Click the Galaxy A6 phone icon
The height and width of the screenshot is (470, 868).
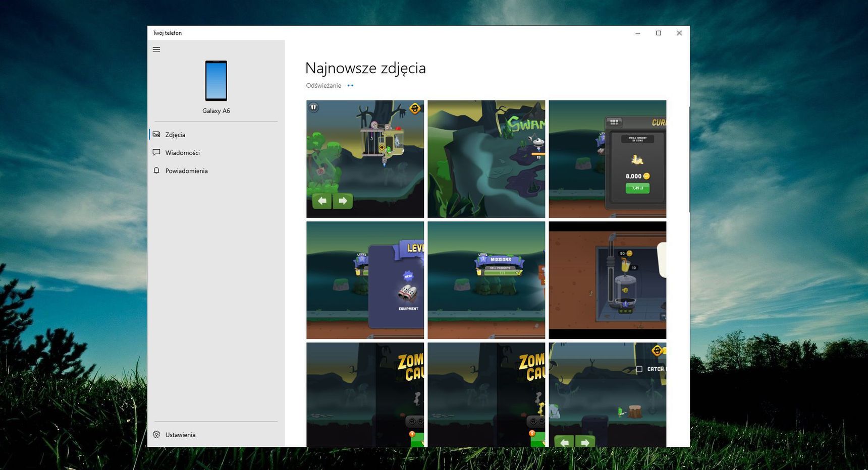point(216,81)
